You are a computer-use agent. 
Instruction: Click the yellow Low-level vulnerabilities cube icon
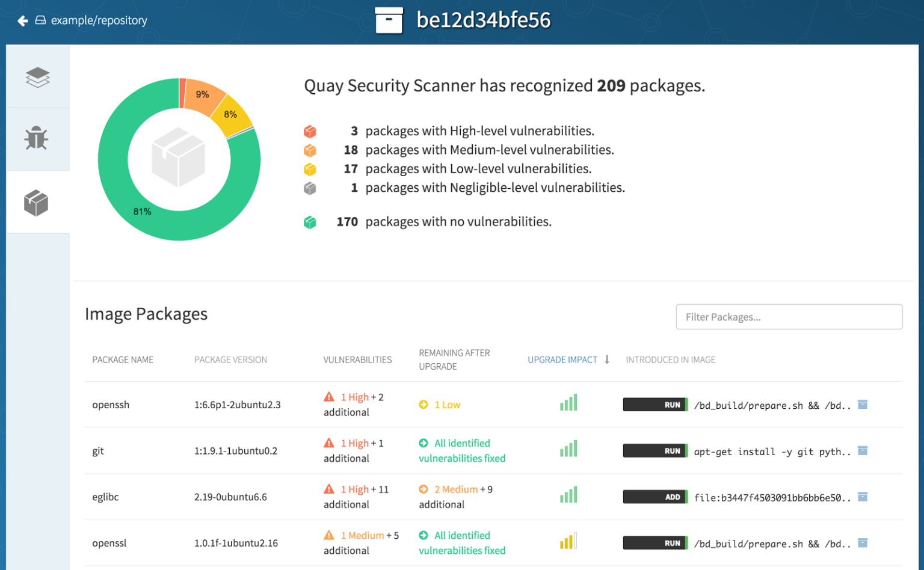pos(310,169)
